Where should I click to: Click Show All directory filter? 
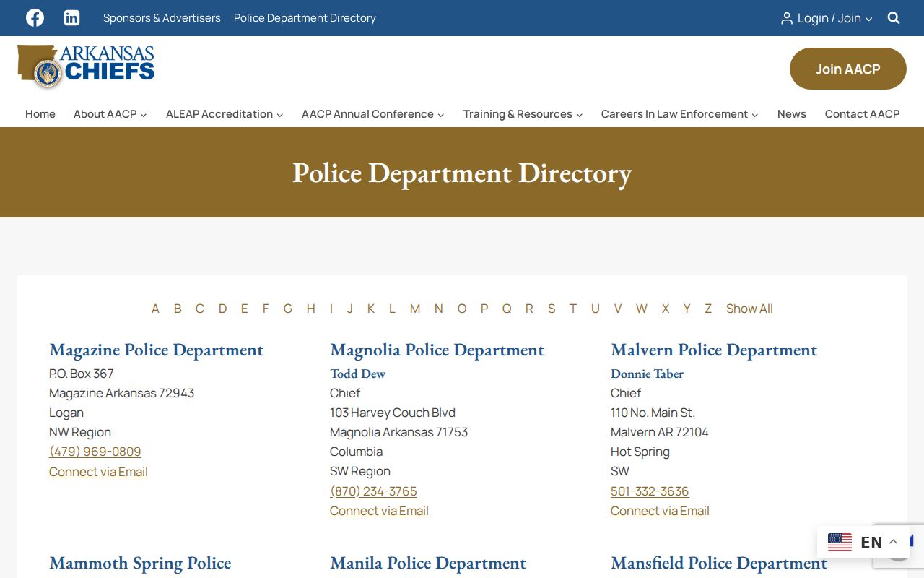pyautogui.click(x=749, y=309)
